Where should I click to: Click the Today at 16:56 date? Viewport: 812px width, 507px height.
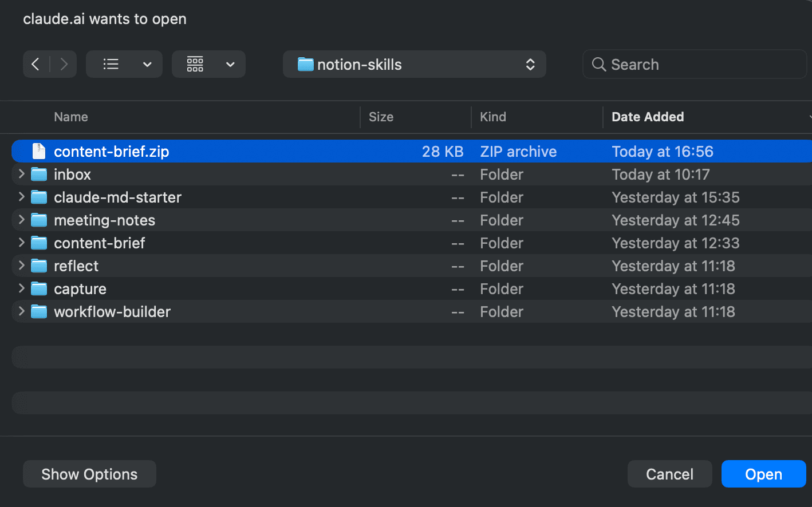[x=663, y=151]
